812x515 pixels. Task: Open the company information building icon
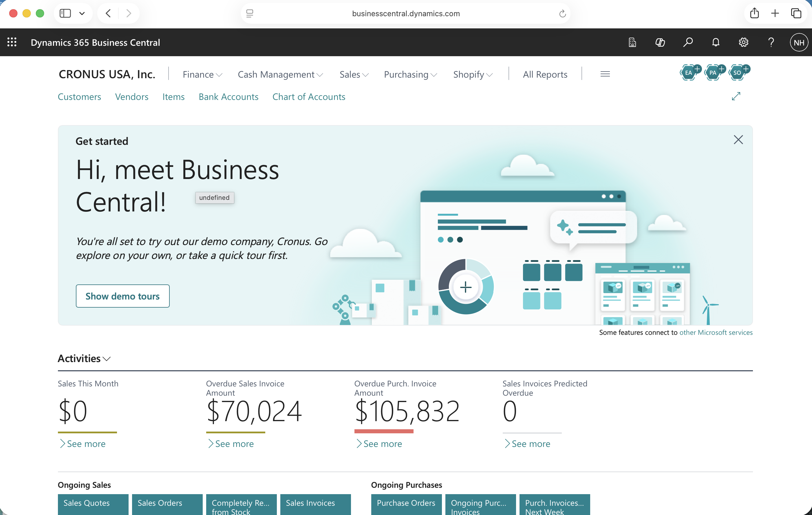coord(632,42)
